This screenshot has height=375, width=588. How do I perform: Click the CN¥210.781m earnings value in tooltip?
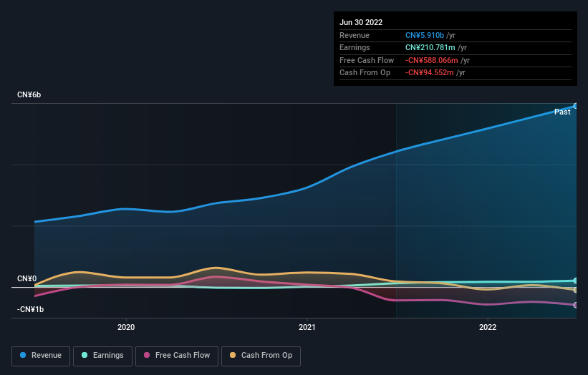(x=431, y=48)
